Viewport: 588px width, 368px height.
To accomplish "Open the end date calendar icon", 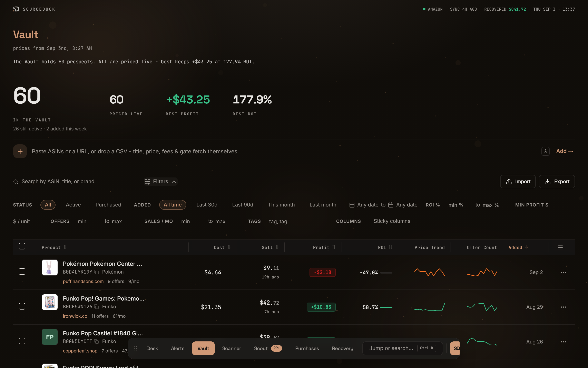I will pyautogui.click(x=391, y=205).
